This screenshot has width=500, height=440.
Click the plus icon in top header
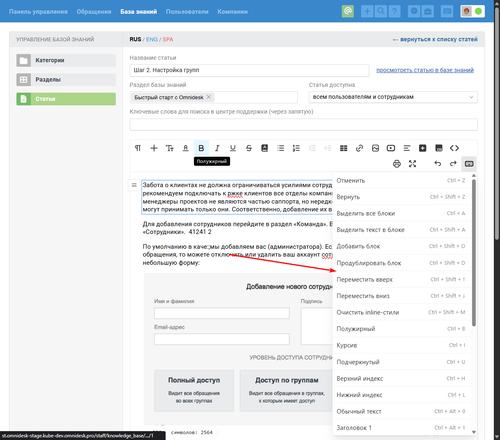point(367,11)
